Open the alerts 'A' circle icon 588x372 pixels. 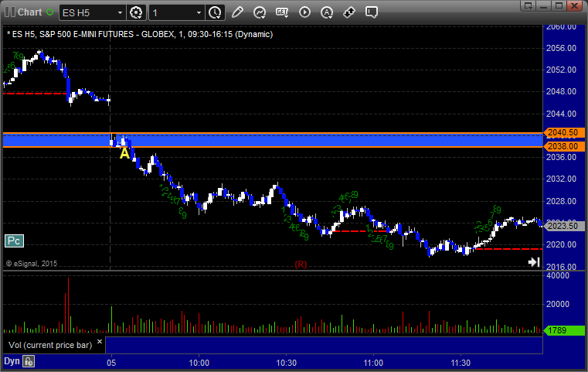tap(327, 12)
